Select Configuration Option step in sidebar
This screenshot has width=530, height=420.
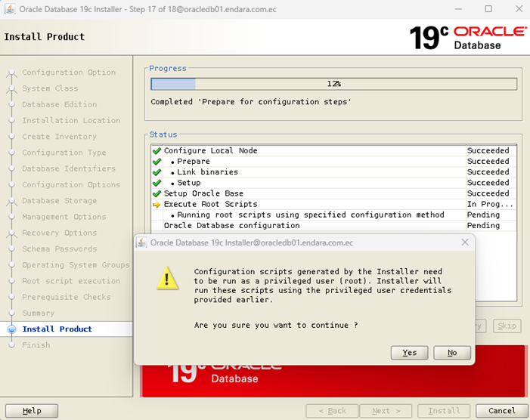click(69, 73)
